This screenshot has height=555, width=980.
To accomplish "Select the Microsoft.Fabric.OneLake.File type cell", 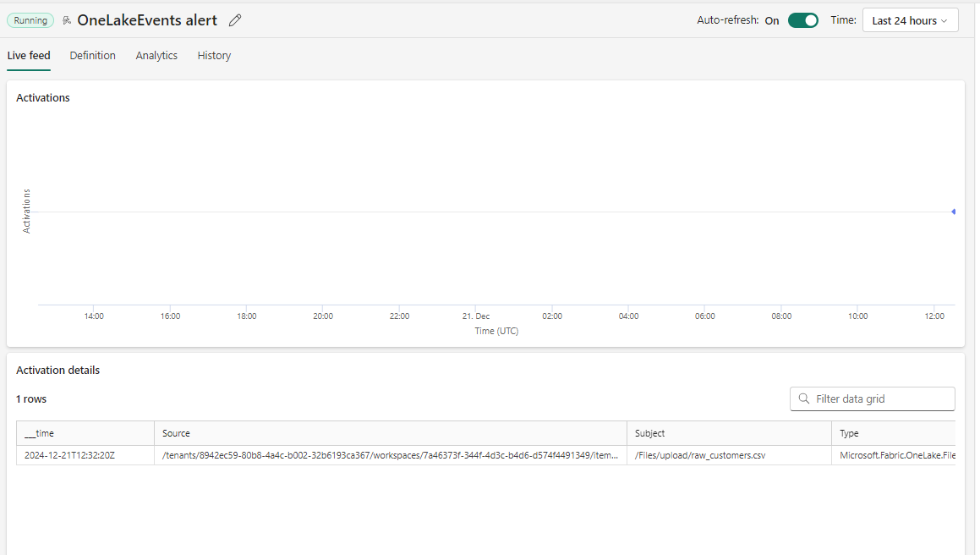I will pos(894,455).
